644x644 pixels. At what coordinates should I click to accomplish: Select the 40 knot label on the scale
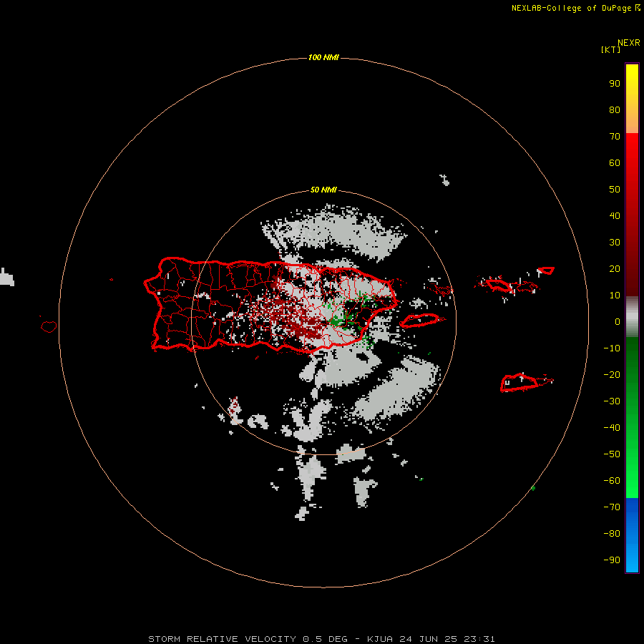tap(615, 216)
